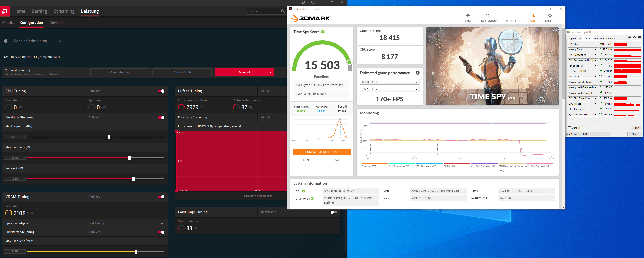Switch to the Streaming tab in Radeon Software
644x258 pixels.
click(x=64, y=11)
